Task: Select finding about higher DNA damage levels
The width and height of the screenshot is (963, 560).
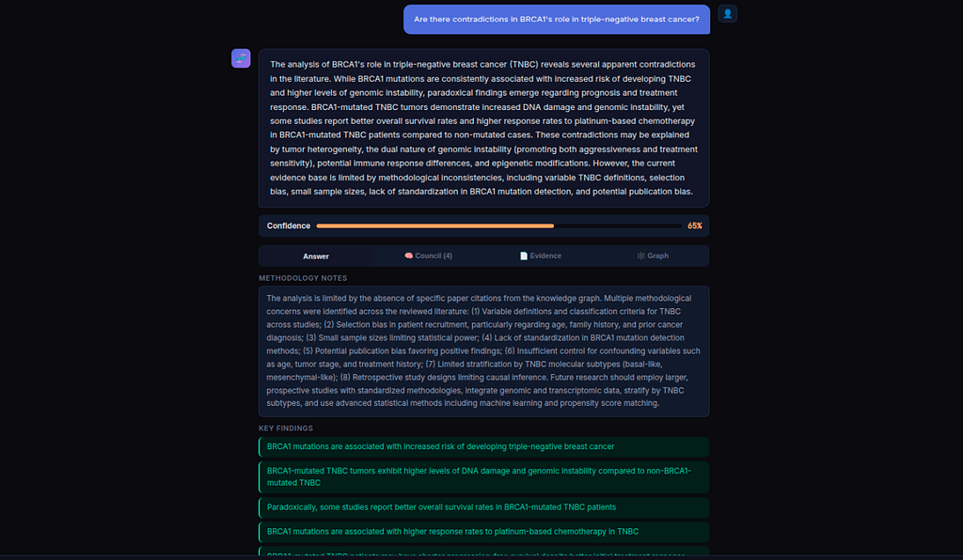Action: point(484,476)
